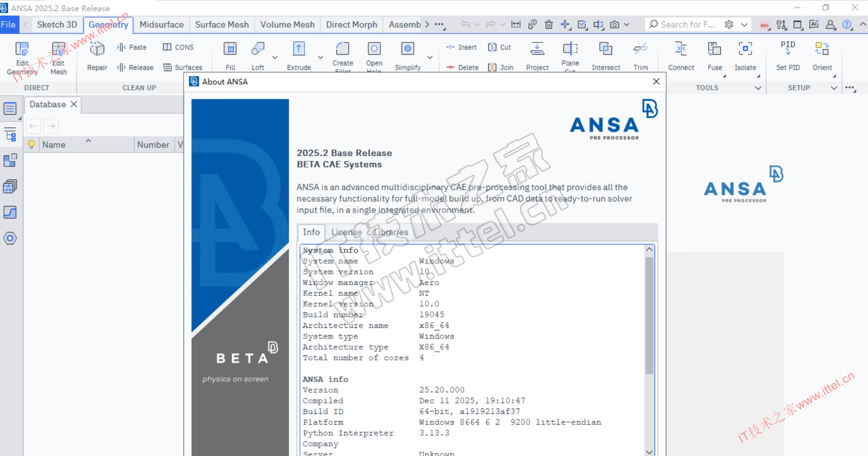Click the Project tool icon
Image resolution: width=868 pixels, height=456 pixels.
(x=537, y=49)
